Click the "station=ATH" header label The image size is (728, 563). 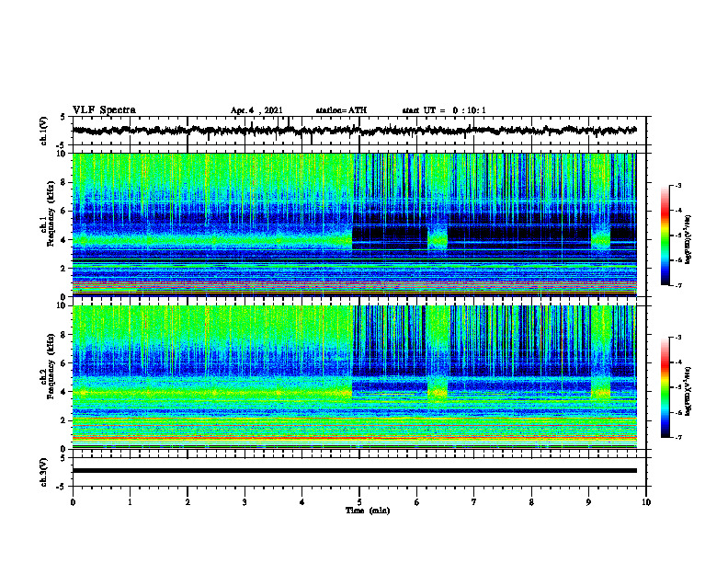click(341, 110)
